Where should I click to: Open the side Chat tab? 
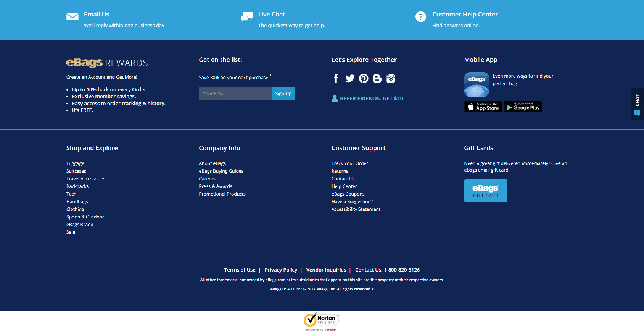tap(637, 104)
